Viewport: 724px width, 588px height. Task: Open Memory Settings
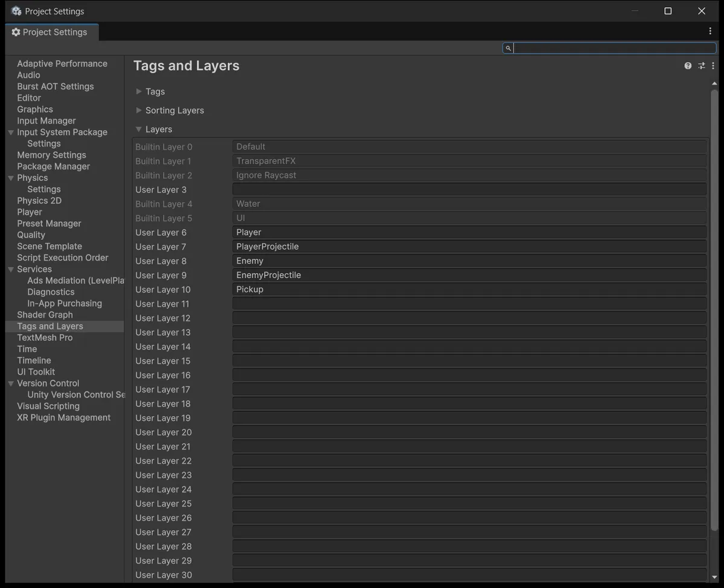coord(51,155)
